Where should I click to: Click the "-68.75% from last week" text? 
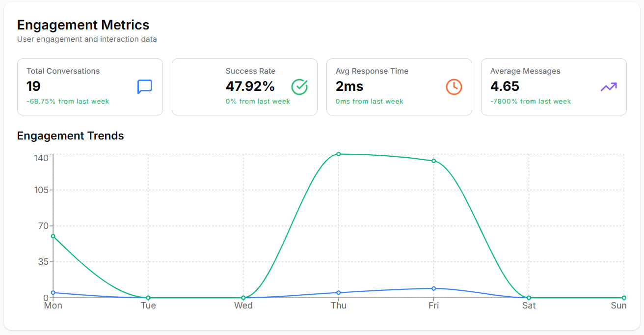[68, 102]
